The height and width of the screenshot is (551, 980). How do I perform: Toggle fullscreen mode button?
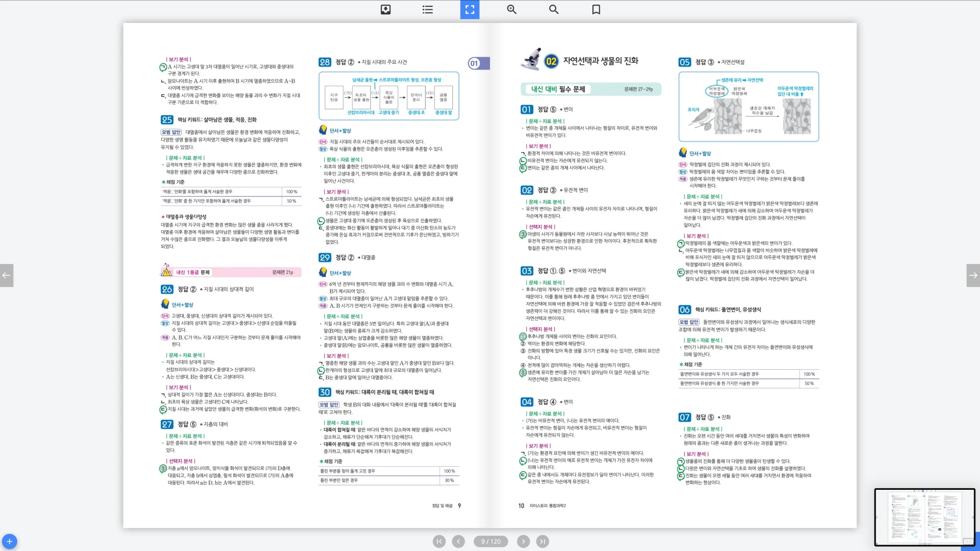pos(469,9)
